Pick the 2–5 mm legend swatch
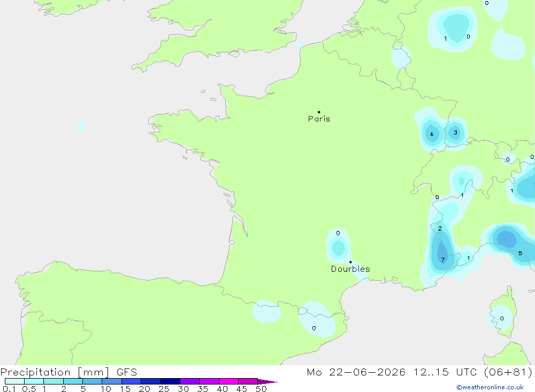The width and height of the screenshot is (535, 392). pyautogui.click(x=73, y=381)
